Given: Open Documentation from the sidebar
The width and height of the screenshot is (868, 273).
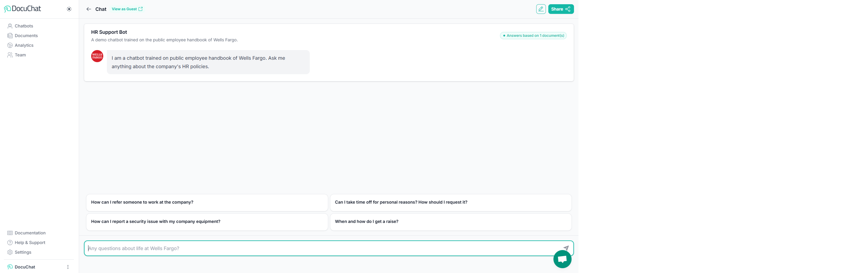Looking at the screenshot, I should click(30, 233).
